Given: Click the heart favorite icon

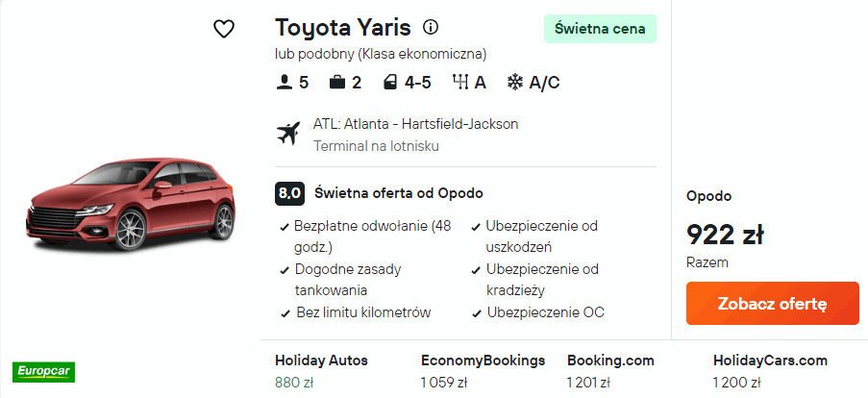Looking at the screenshot, I should pos(224,29).
